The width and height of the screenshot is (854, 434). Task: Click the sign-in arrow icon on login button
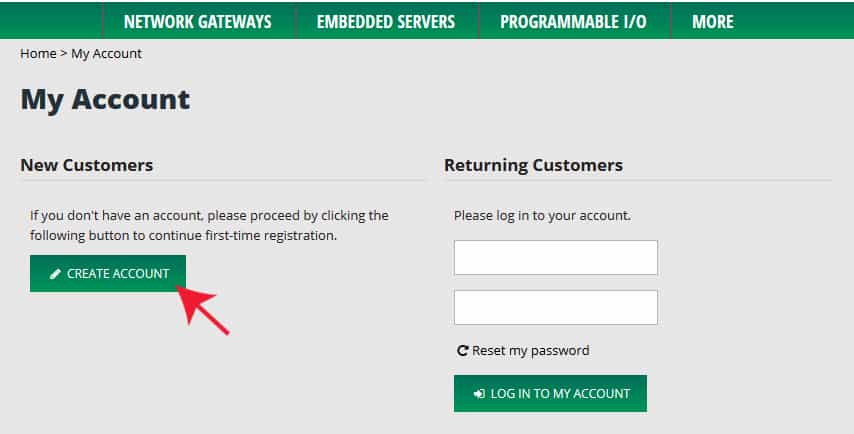tap(479, 394)
